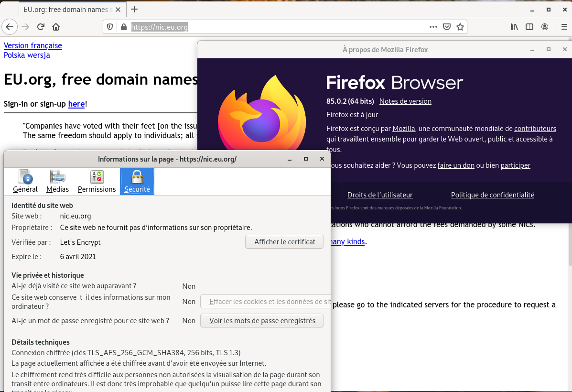Open Politique de confidentialité link
572x392 pixels.
(493, 195)
